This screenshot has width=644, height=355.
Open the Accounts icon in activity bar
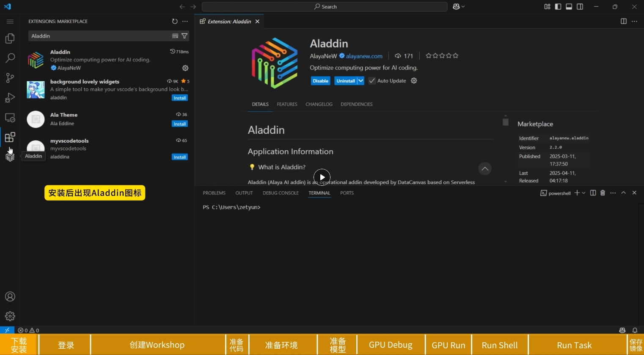10,297
